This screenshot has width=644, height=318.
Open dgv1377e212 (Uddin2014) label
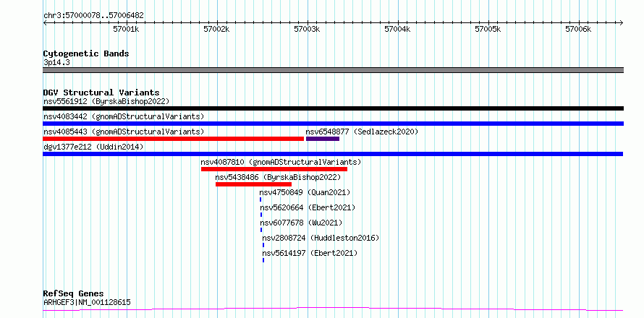[93, 147]
